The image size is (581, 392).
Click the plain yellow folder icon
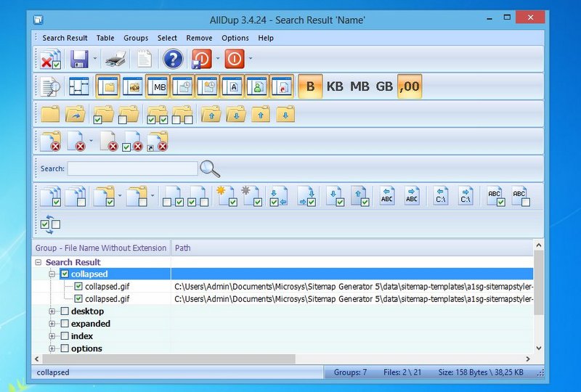[x=50, y=114]
